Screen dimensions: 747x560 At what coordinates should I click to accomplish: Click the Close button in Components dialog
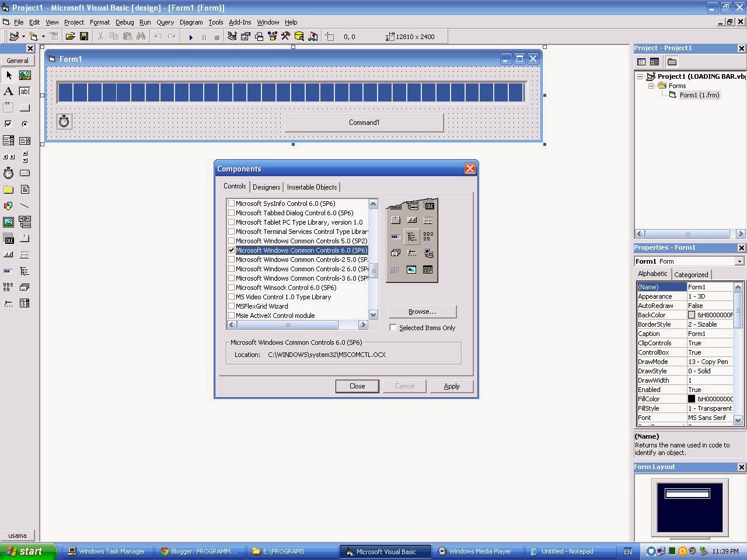[x=357, y=386]
